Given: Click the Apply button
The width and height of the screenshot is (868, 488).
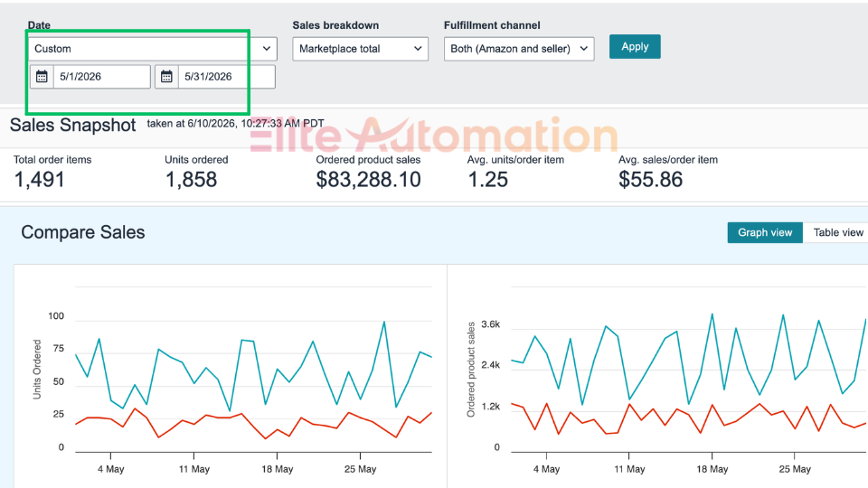Looking at the screenshot, I should [x=635, y=46].
